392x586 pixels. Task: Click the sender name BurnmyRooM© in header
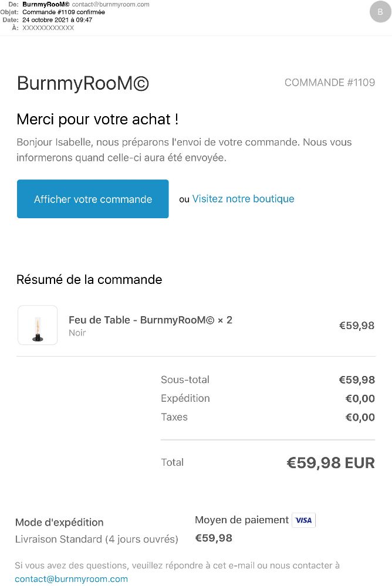(x=46, y=5)
